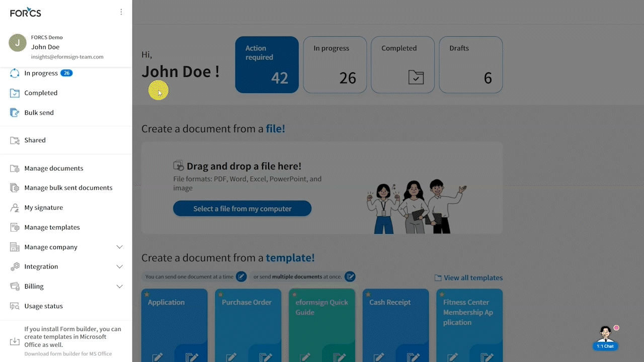The height and width of the screenshot is (362, 644).
Task: Open the Fitness Center Membership Application card
Action: pyautogui.click(x=469, y=325)
